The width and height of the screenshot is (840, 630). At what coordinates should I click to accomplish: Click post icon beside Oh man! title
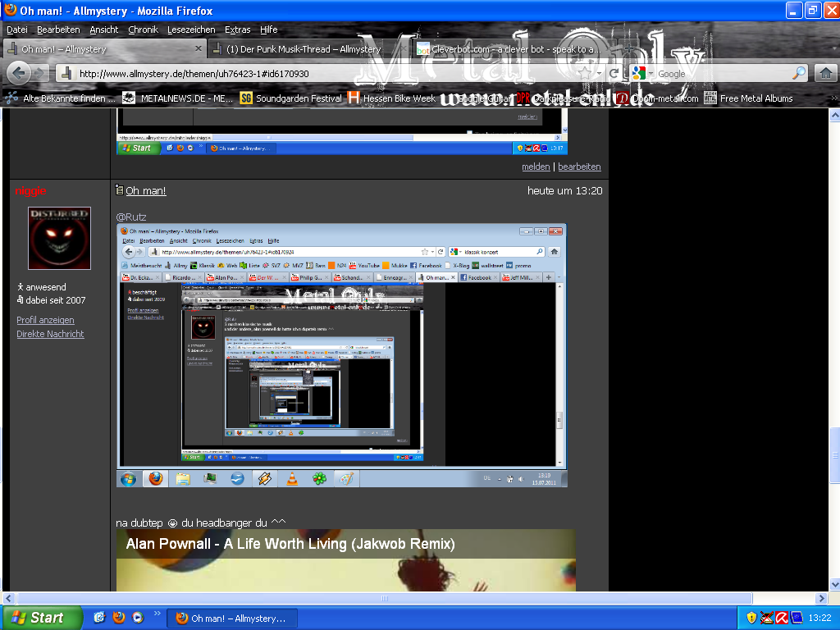point(120,189)
